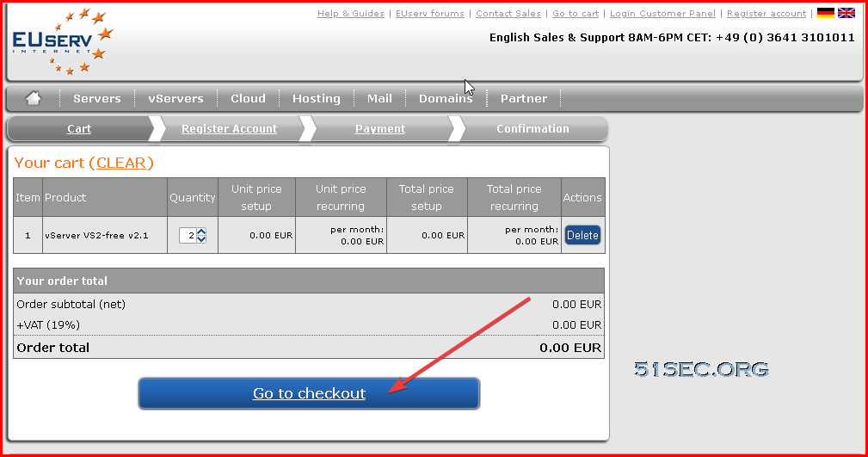Select the Confirmation step
Viewport: 868px width, 457px height.
tap(532, 128)
